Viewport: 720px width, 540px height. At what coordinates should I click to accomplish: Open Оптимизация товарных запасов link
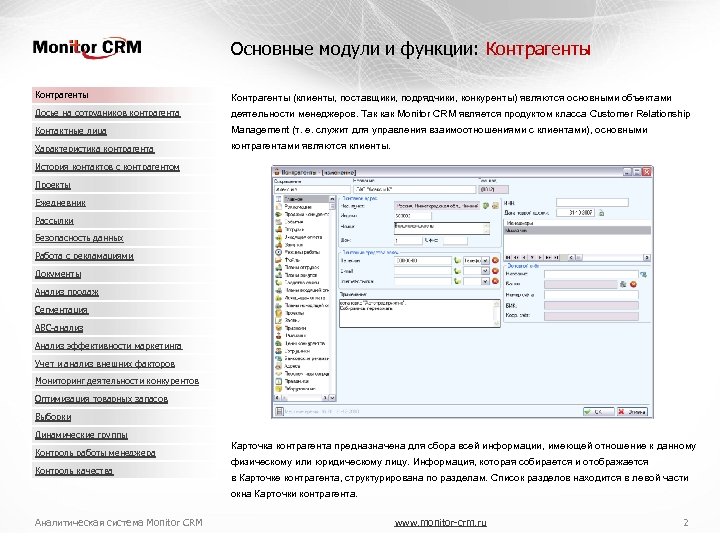(101, 399)
